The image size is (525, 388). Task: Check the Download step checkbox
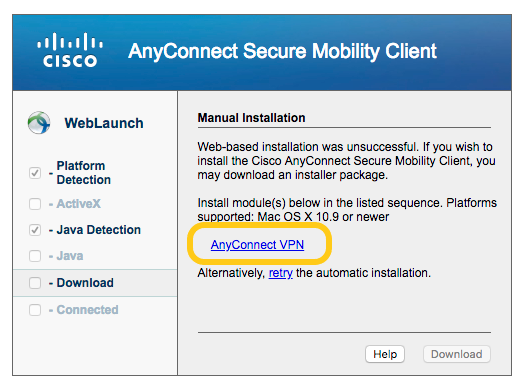tap(35, 283)
